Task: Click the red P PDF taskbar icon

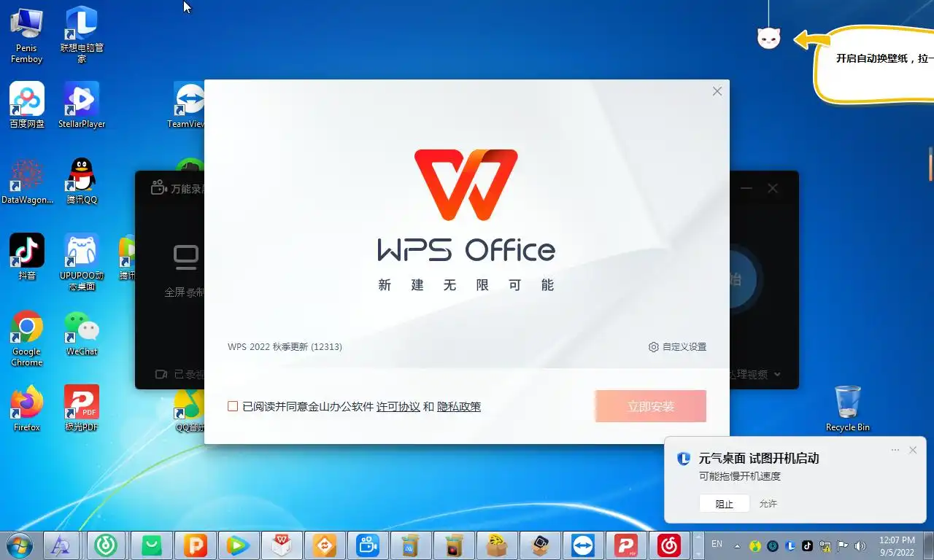Action: tap(626, 545)
